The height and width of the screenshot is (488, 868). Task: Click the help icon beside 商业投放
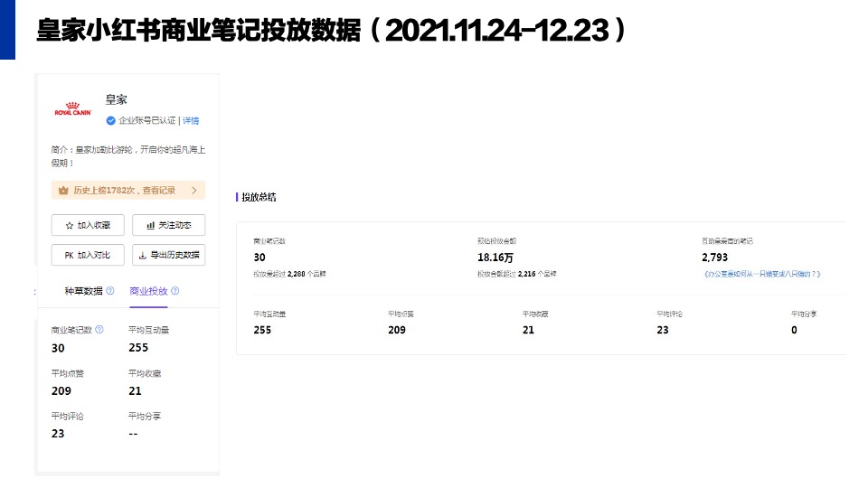tap(175, 291)
